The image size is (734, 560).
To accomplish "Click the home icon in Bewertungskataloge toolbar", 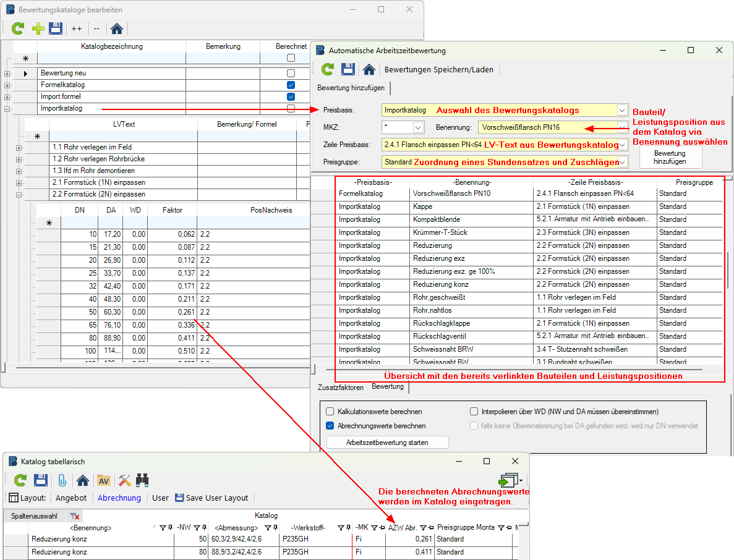I will 116,28.
